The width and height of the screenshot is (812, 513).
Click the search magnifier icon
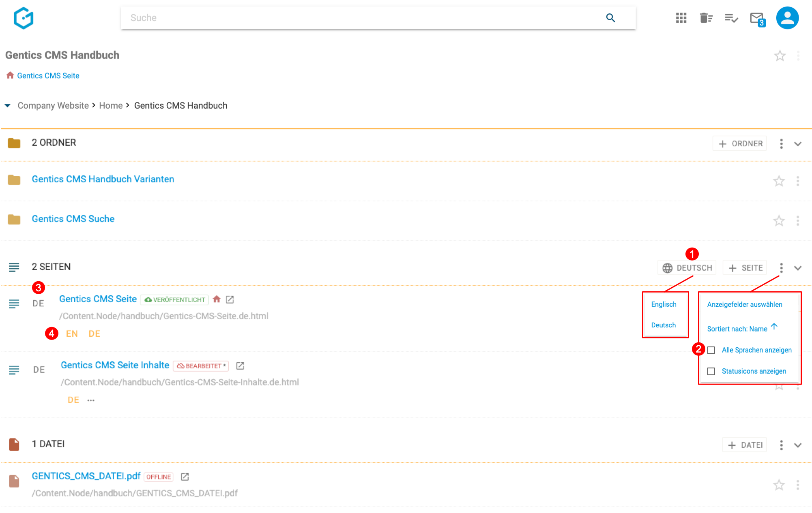[610, 18]
